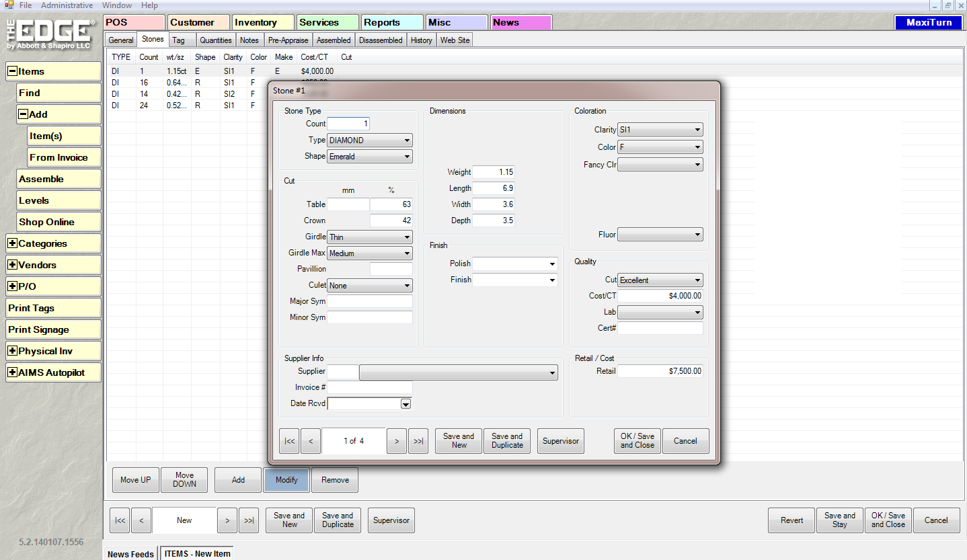Jump to last stone in dialog
Viewport: 967px width, 560px height.
(418, 441)
